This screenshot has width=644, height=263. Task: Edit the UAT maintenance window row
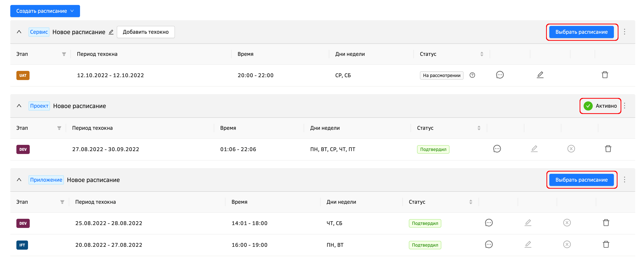click(540, 75)
